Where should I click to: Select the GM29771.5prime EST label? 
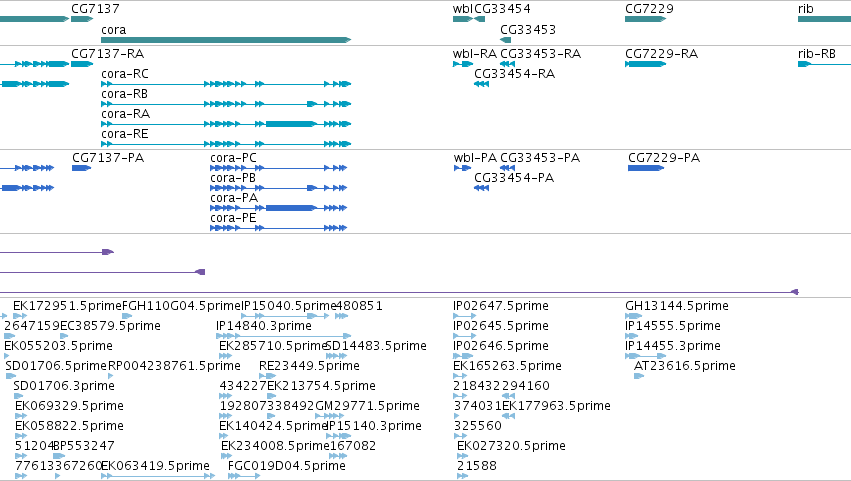(367, 407)
